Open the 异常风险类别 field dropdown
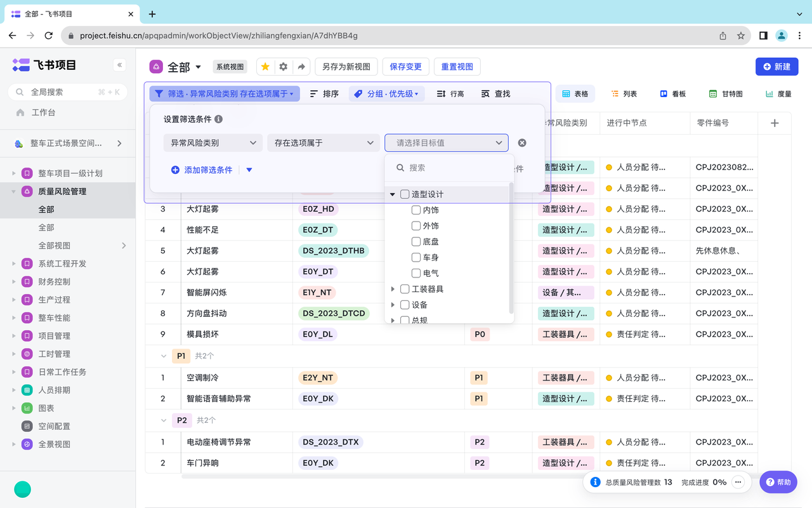The height and width of the screenshot is (508, 812). (x=213, y=143)
